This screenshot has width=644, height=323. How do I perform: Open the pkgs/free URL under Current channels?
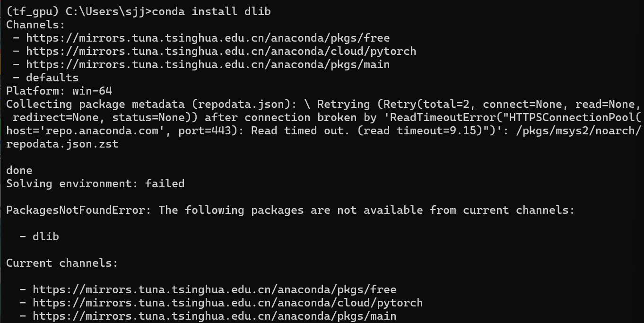[x=215, y=289]
